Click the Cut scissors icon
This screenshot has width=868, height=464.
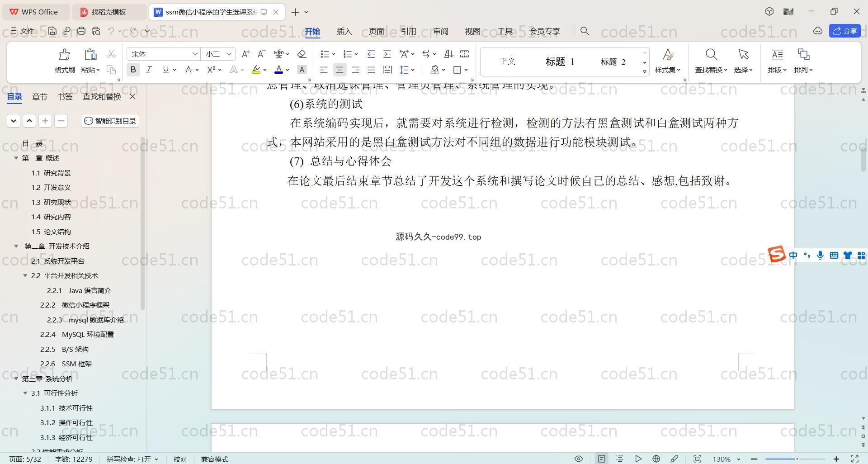point(111,54)
